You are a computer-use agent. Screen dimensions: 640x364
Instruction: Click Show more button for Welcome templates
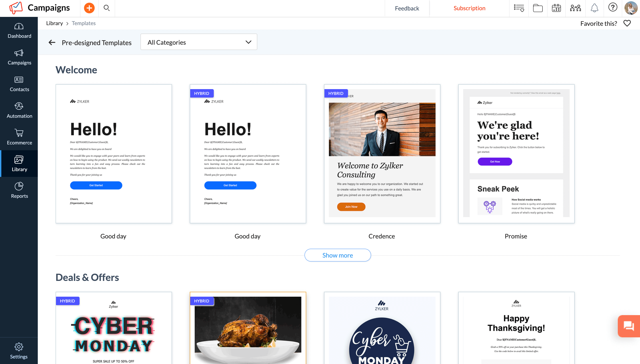pos(338,255)
